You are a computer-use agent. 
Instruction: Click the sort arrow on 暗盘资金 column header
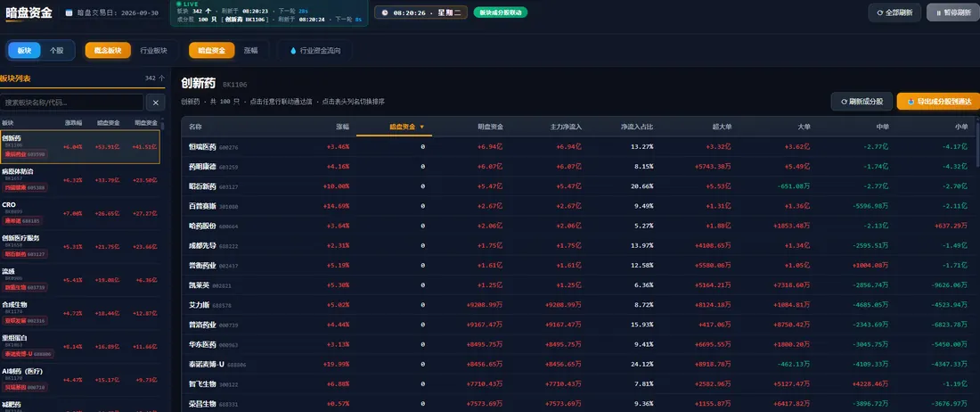(x=422, y=127)
